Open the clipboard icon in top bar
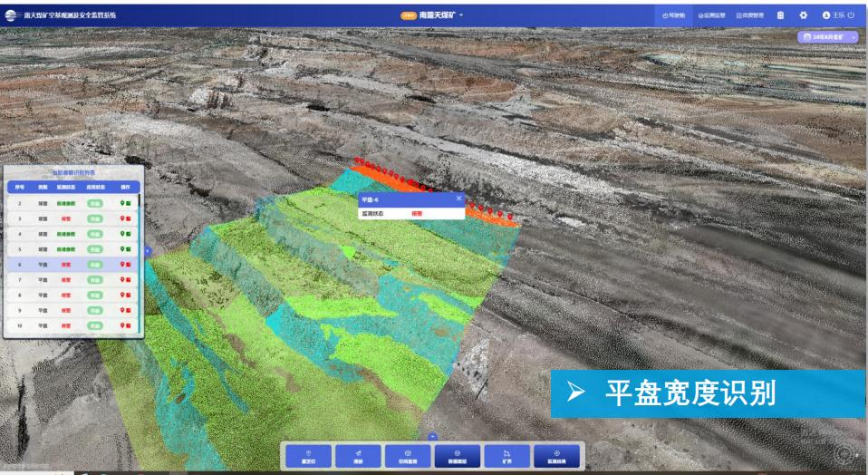 [x=780, y=15]
